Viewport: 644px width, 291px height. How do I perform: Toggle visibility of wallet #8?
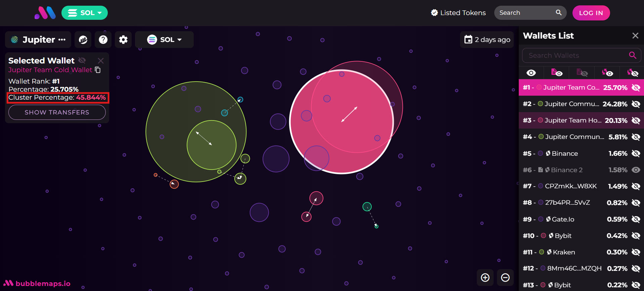636,203
